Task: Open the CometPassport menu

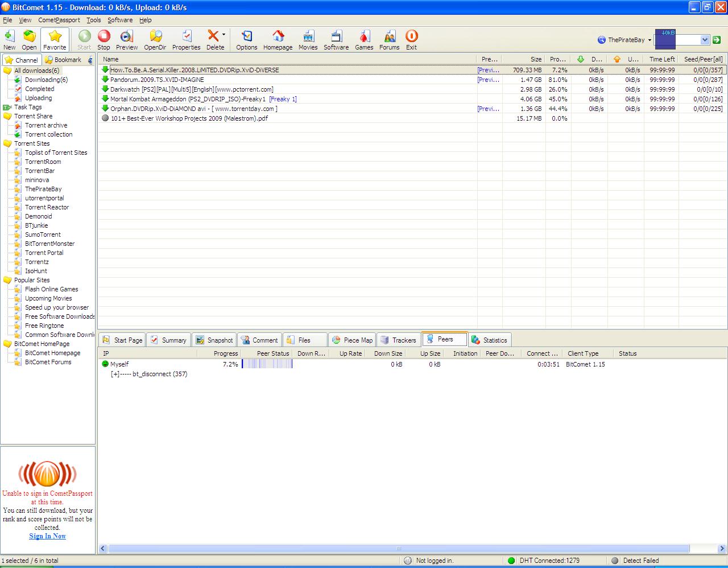Action: click(59, 20)
